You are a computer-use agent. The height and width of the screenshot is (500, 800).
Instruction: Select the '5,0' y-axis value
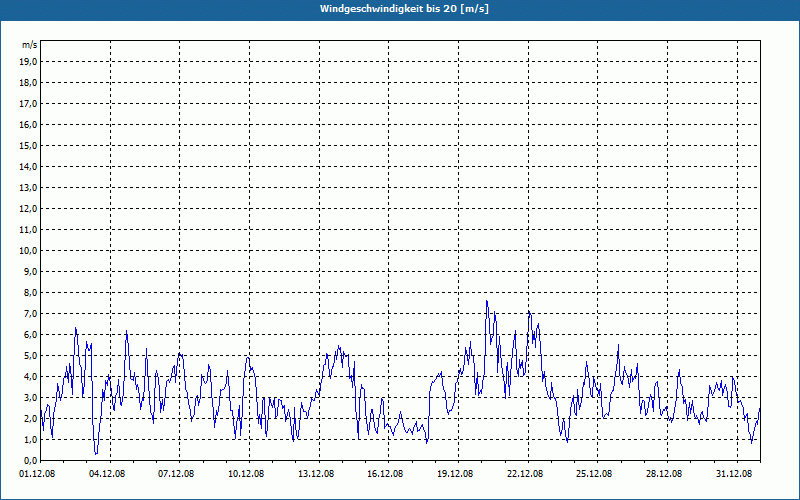(30, 355)
